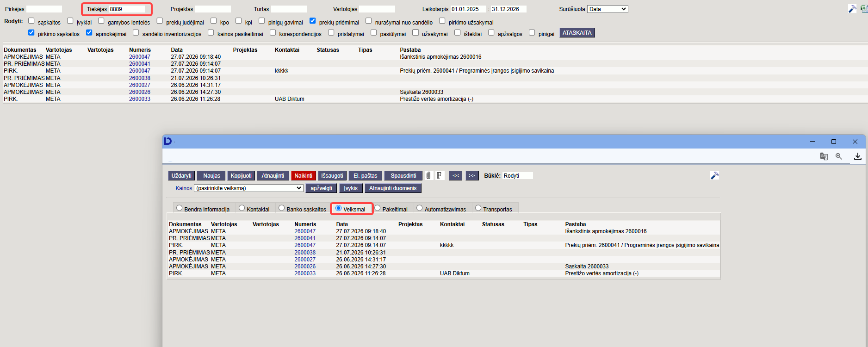
Task: Open translate page icon in popup
Action: pyautogui.click(x=824, y=156)
